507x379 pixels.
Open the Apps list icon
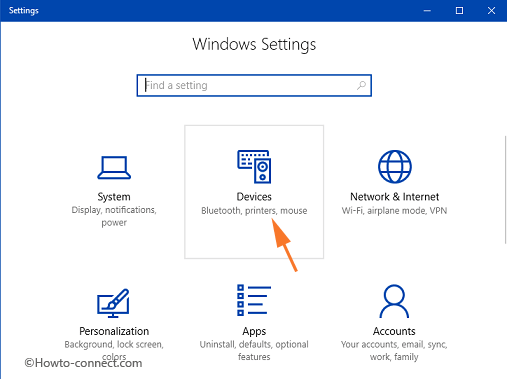(254, 300)
